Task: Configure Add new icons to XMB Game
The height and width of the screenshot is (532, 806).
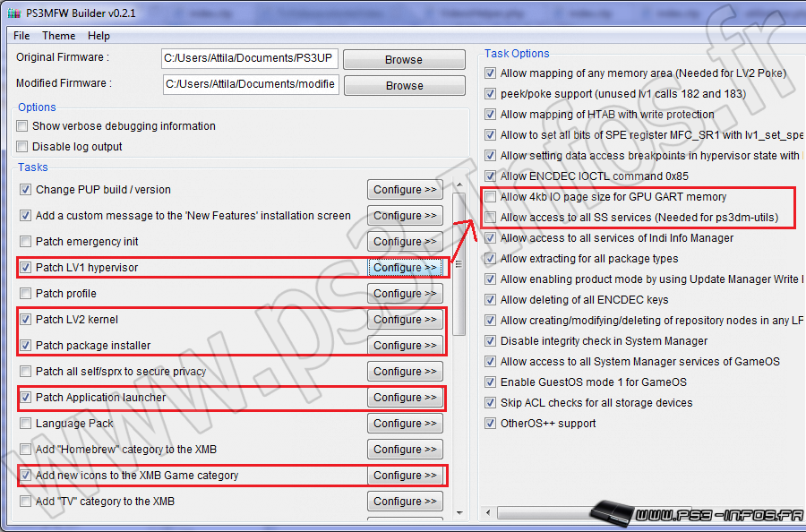Action: pos(405,475)
